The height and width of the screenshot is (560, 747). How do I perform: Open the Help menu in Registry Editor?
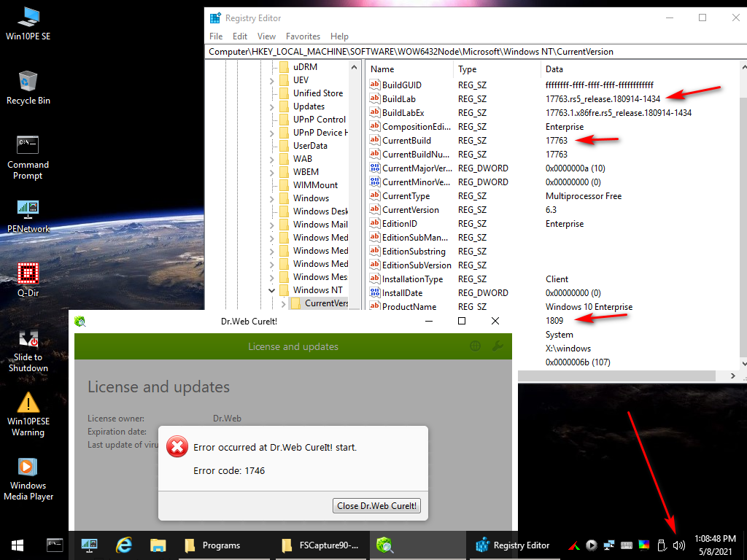tap(339, 36)
